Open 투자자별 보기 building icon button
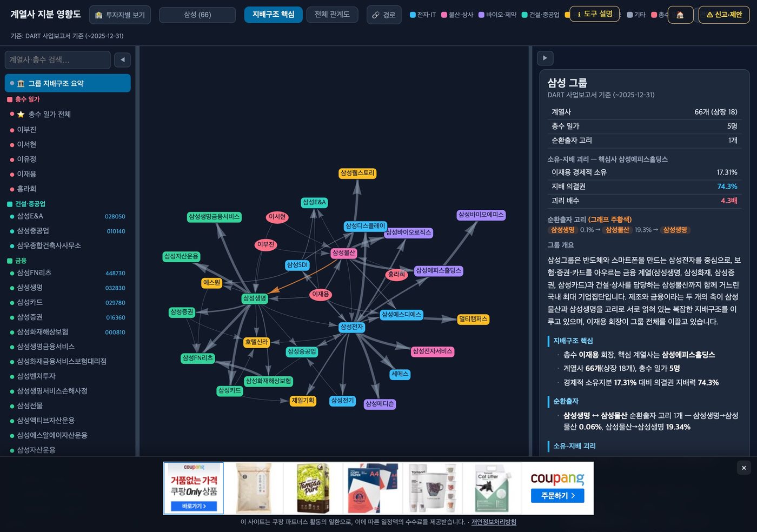 [120, 15]
